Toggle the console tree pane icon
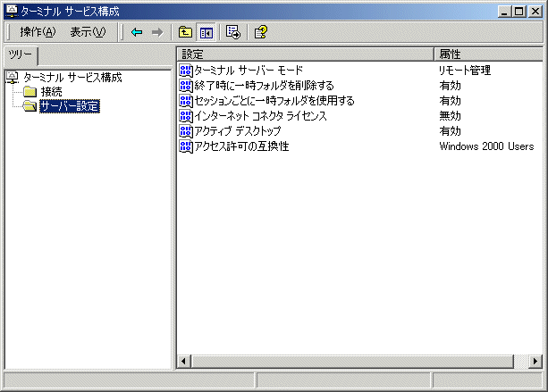Screen dimensions: 548x392 [207, 32]
